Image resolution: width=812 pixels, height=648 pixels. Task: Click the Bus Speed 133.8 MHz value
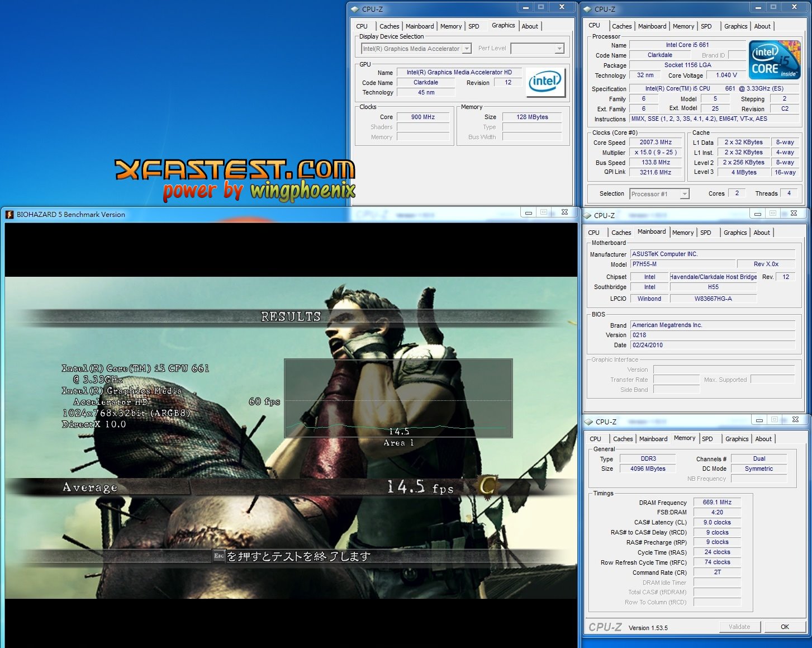click(656, 162)
